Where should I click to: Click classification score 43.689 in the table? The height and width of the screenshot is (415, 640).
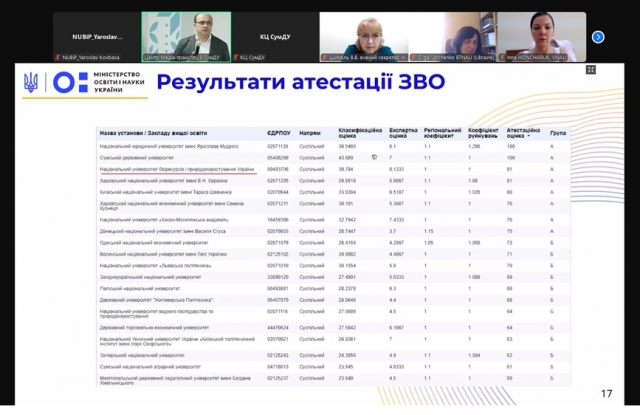(x=346, y=158)
